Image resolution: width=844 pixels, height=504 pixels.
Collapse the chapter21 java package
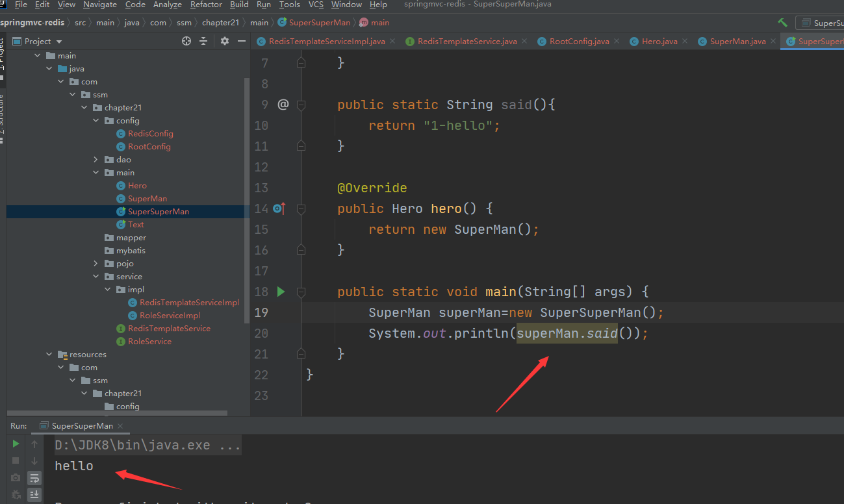[x=84, y=108]
